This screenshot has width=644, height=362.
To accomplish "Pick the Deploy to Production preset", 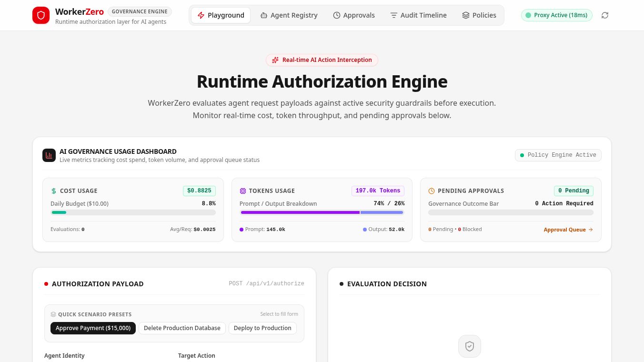I will click(262, 328).
